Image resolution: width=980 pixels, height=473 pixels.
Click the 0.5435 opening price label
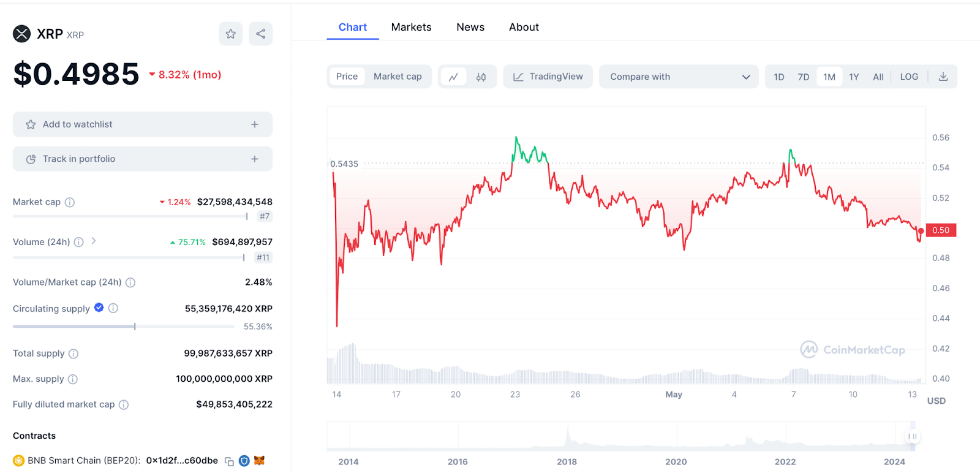(x=344, y=164)
